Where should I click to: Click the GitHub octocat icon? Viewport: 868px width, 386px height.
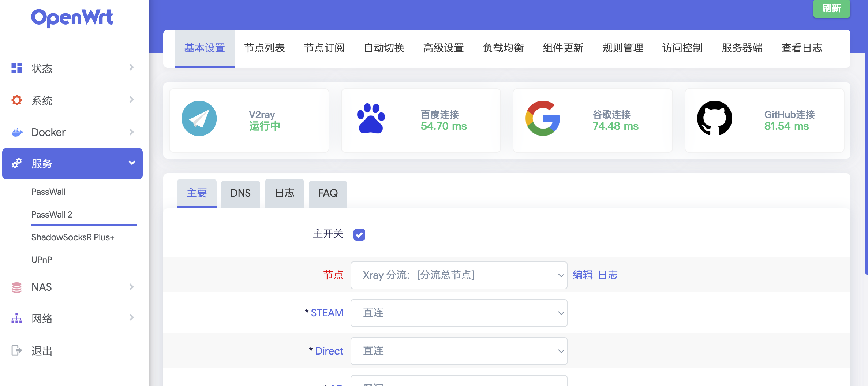715,119
